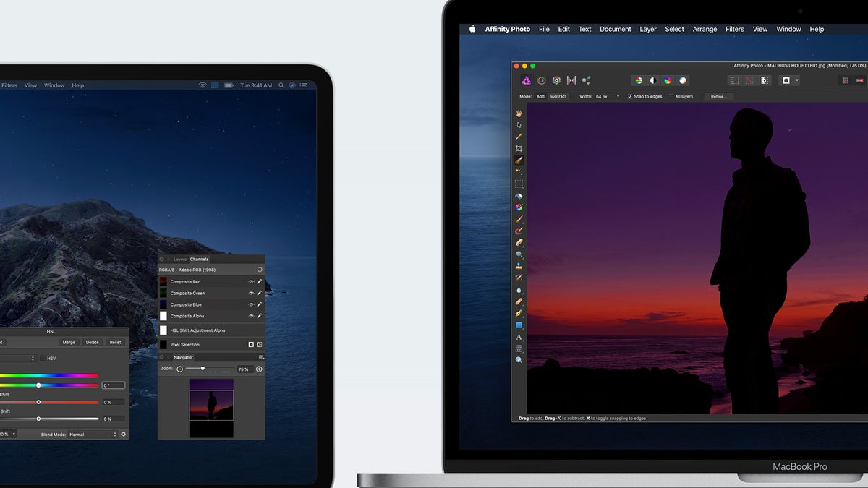This screenshot has width=868, height=488.
Task: Open the Affinity Photo application menu
Action: click(508, 29)
